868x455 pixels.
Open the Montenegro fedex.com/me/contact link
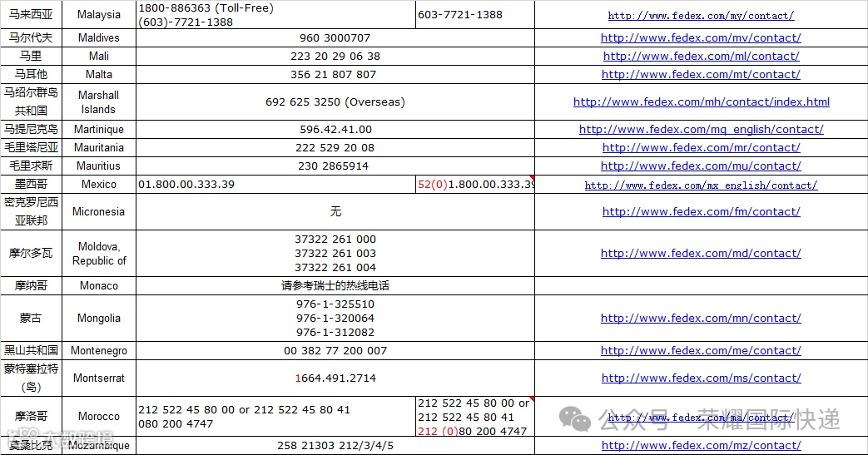pyautogui.click(x=701, y=350)
